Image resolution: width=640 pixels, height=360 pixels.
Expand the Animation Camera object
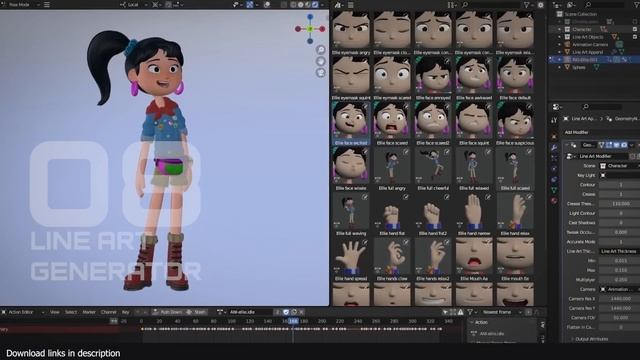(560, 44)
